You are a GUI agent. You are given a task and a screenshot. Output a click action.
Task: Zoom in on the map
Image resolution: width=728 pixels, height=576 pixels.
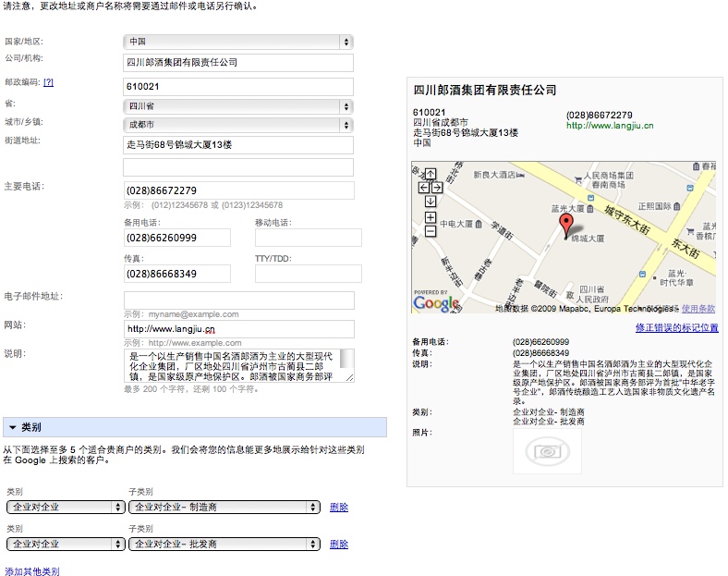click(431, 217)
